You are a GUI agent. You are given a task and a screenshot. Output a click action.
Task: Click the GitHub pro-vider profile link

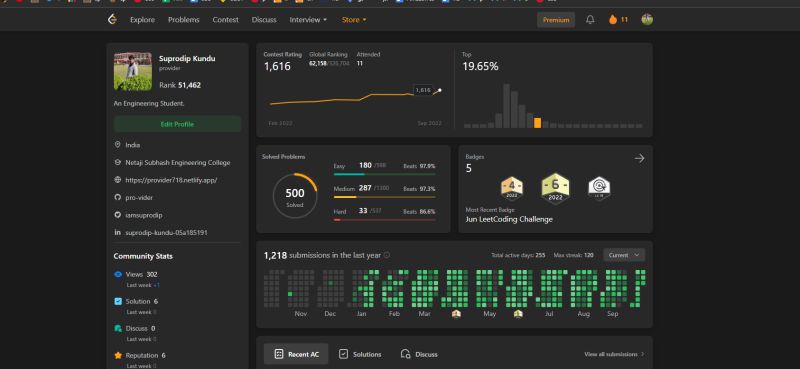(x=139, y=198)
